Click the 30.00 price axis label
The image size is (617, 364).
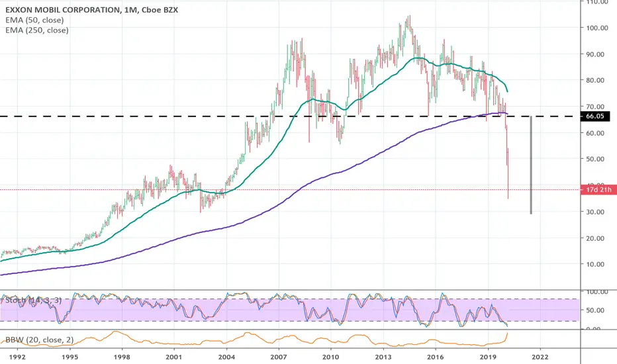coord(595,212)
